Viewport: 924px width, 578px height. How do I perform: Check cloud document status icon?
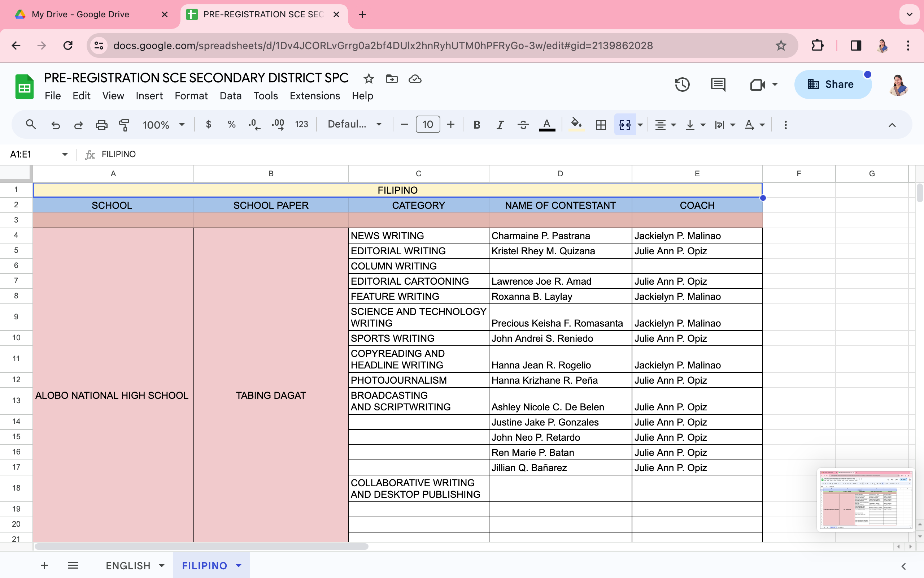pyautogui.click(x=415, y=79)
